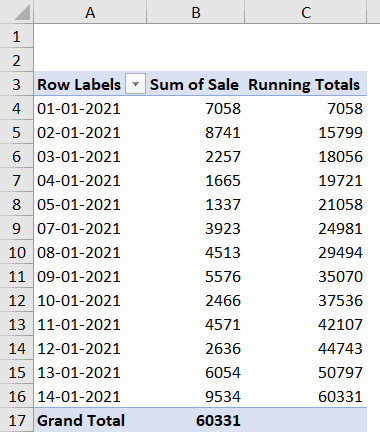The width and height of the screenshot is (380, 432).
Task: Select date cell 05-01-2021
Action: (x=90, y=204)
